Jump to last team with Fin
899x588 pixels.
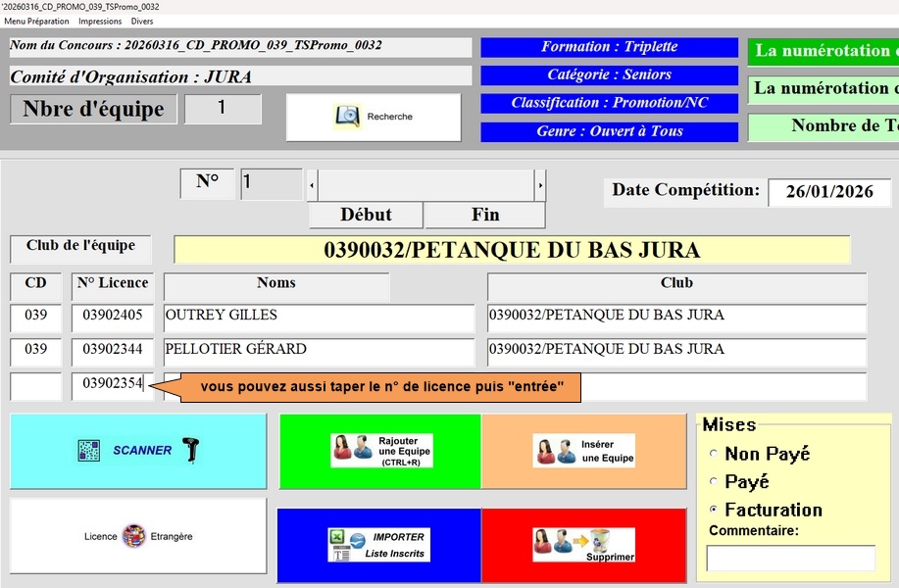click(x=485, y=215)
